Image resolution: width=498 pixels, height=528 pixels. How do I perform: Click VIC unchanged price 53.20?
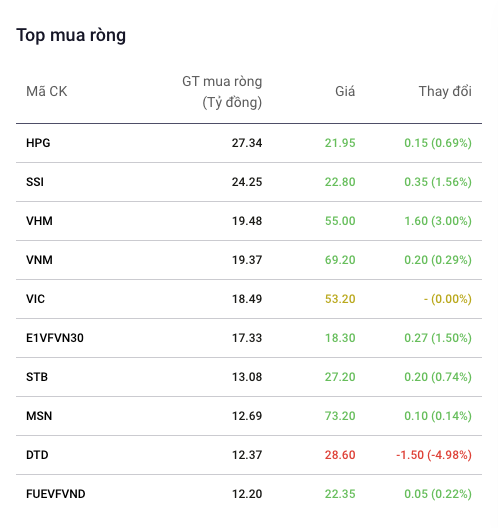[x=340, y=299]
